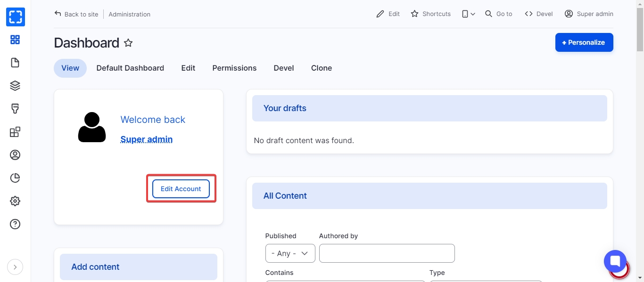Star the Dashboard page as a shortcut

coord(128,43)
